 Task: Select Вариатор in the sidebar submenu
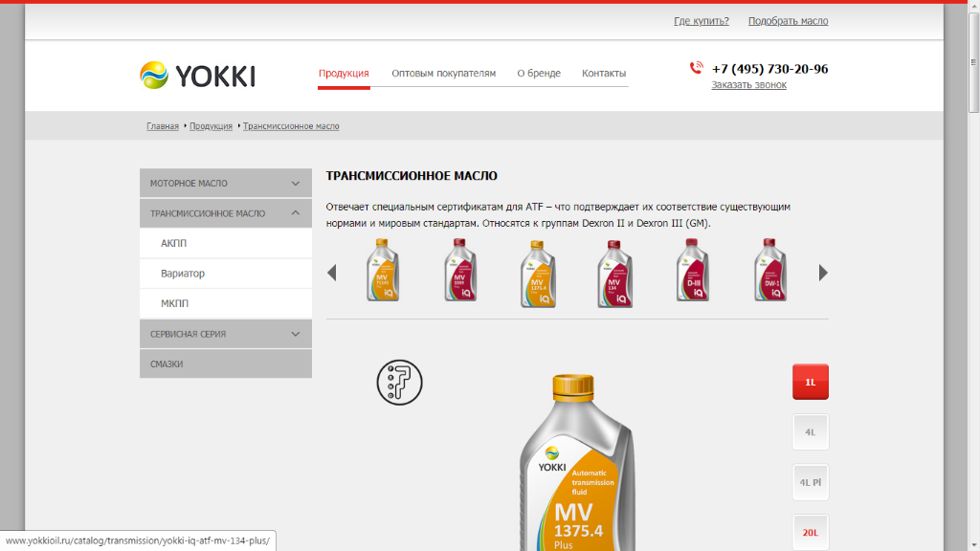tap(183, 274)
